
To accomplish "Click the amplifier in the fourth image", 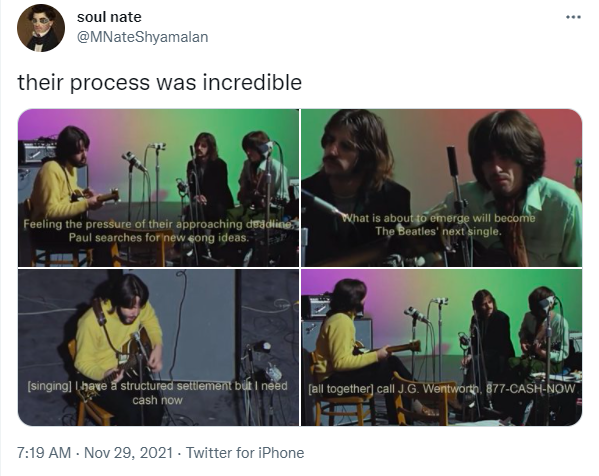I will point(315,304).
